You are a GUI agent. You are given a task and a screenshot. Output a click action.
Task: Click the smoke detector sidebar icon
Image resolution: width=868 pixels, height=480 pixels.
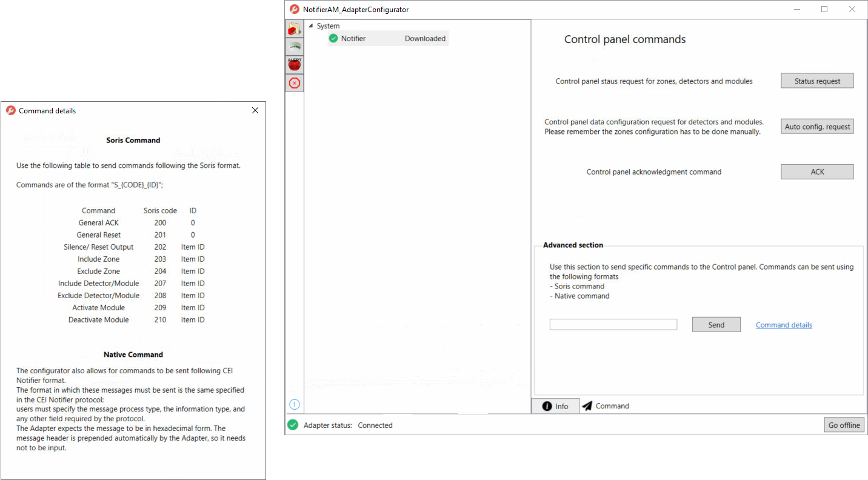coord(295,46)
